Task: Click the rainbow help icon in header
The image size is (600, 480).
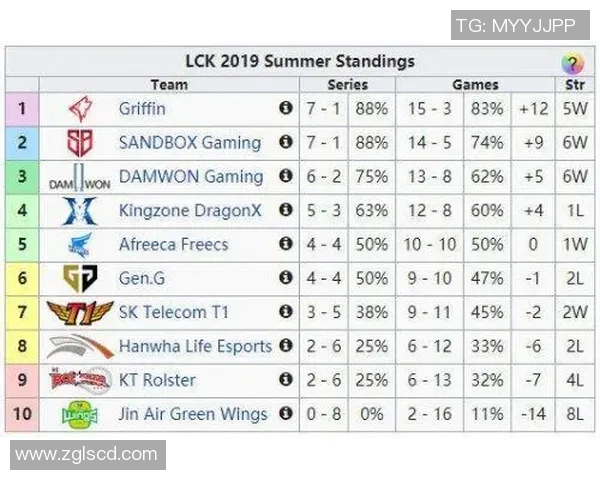Action: [572, 63]
